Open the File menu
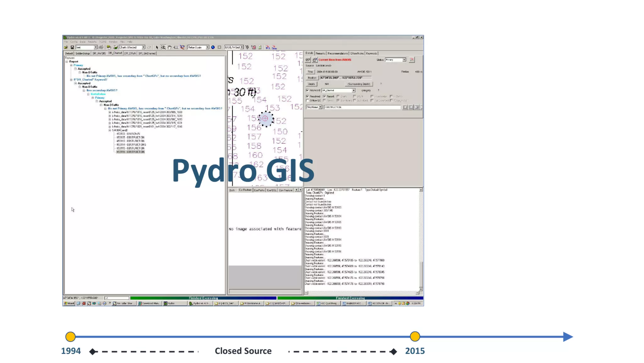The height and width of the screenshot is (363, 644). pyautogui.click(x=66, y=42)
